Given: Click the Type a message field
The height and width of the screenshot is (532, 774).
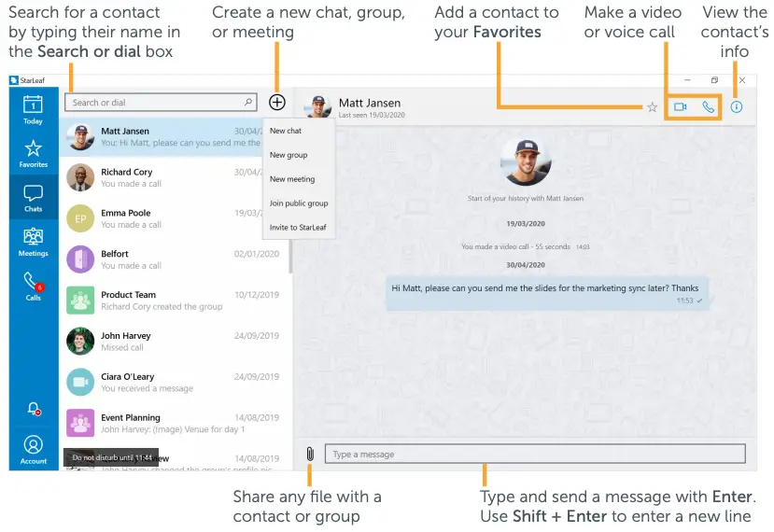Looking at the screenshot, I should click(x=535, y=454).
